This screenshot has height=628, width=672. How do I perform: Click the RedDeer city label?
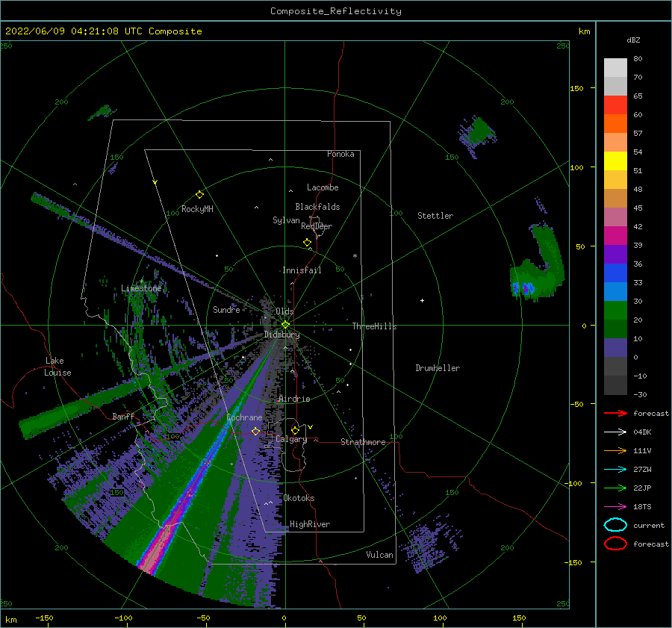pyautogui.click(x=317, y=226)
